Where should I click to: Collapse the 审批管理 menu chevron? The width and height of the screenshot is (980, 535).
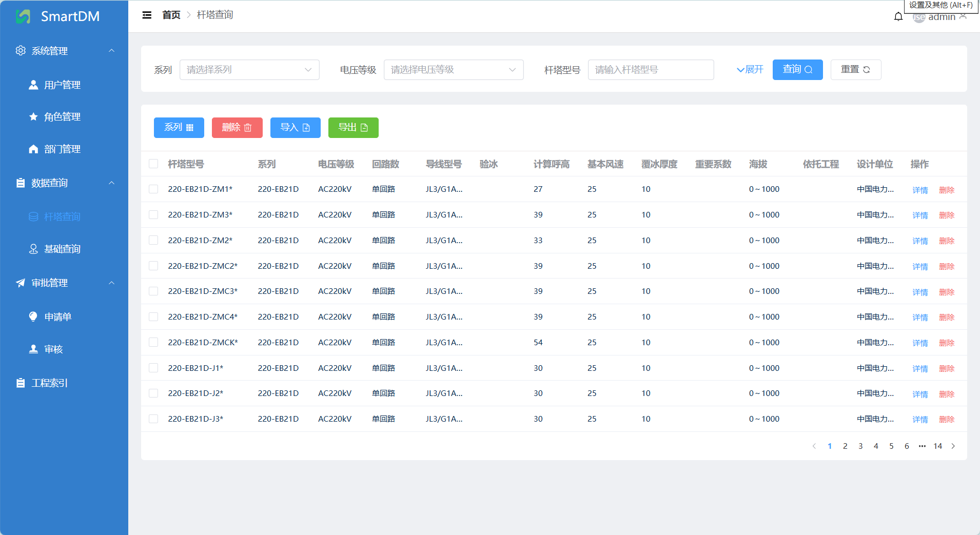pos(112,283)
